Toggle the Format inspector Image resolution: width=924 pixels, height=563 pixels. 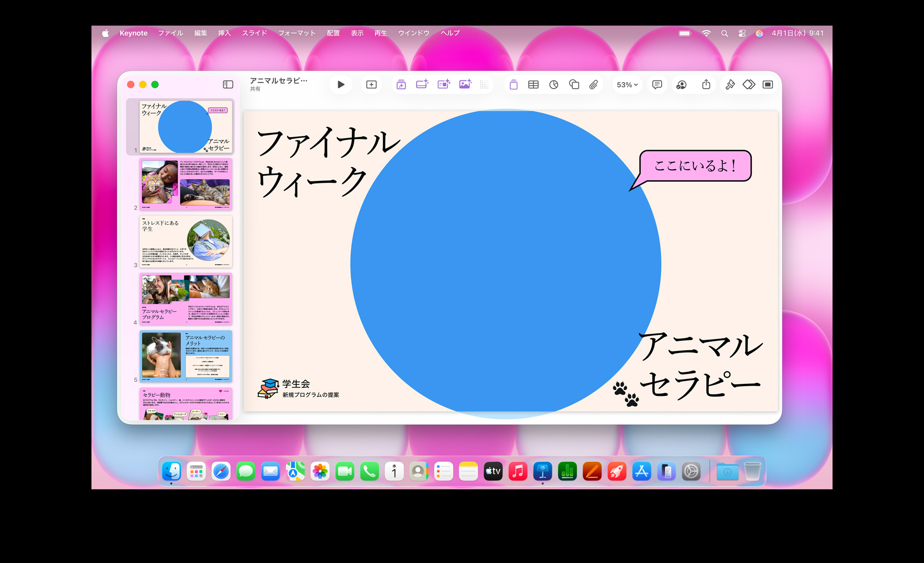[x=730, y=85]
